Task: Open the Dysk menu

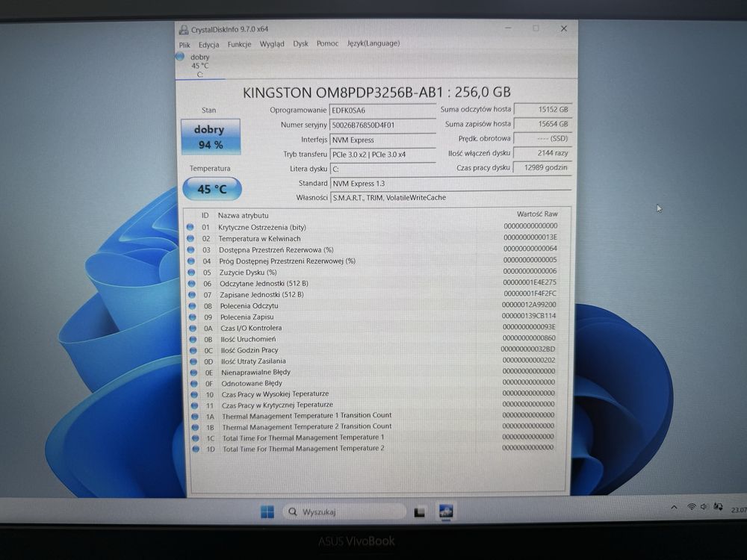Action: tap(300, 43)
